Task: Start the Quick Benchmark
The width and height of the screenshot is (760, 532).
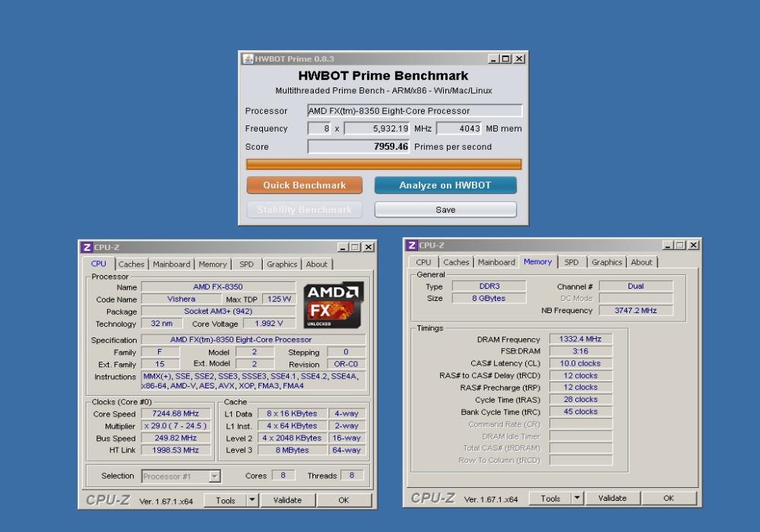Action: click(305, 185)
